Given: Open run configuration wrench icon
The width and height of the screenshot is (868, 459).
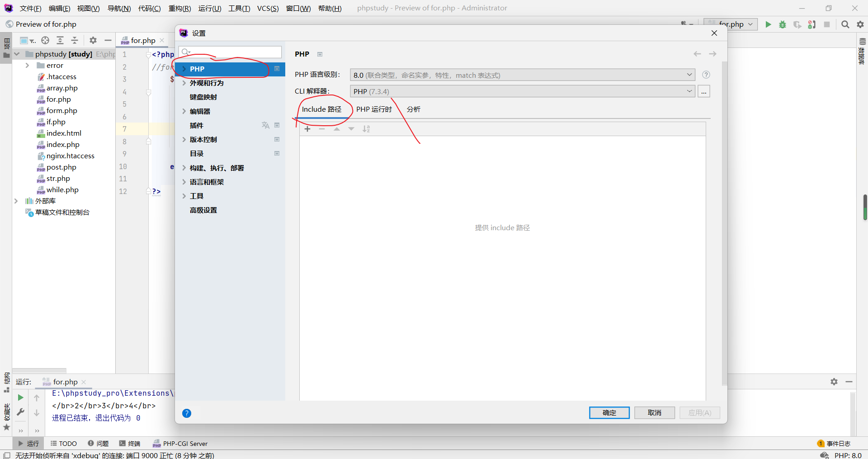Looking at the screenshot, I should (20, 412).
